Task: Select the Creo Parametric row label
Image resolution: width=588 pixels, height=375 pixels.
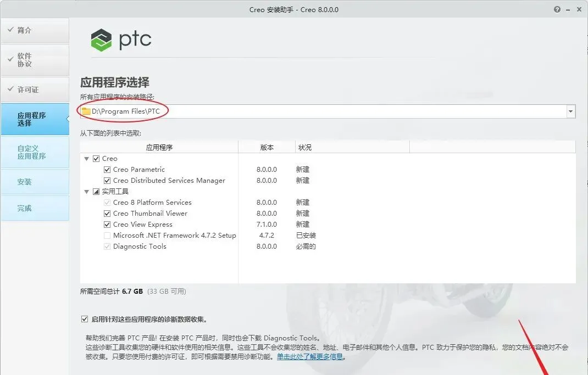Action: (x=138, y=170)
